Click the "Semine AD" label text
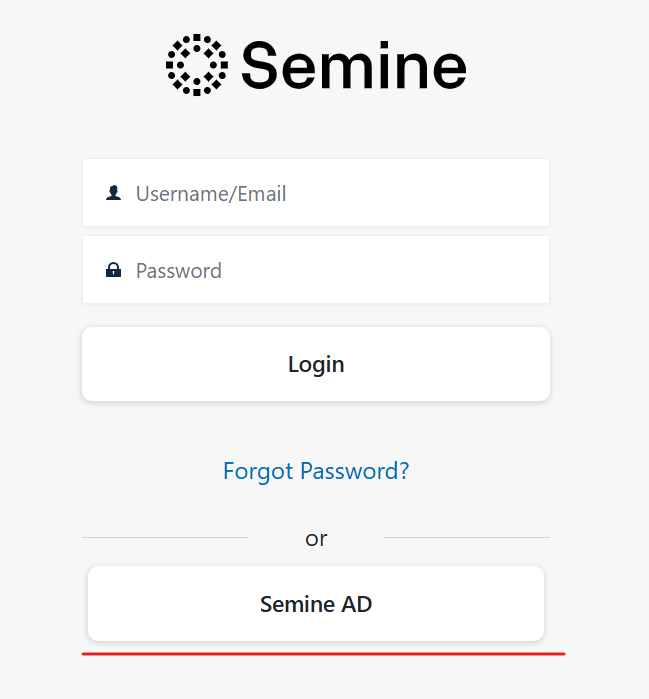This screenshot has height=699, width=649. pos(316,605)
